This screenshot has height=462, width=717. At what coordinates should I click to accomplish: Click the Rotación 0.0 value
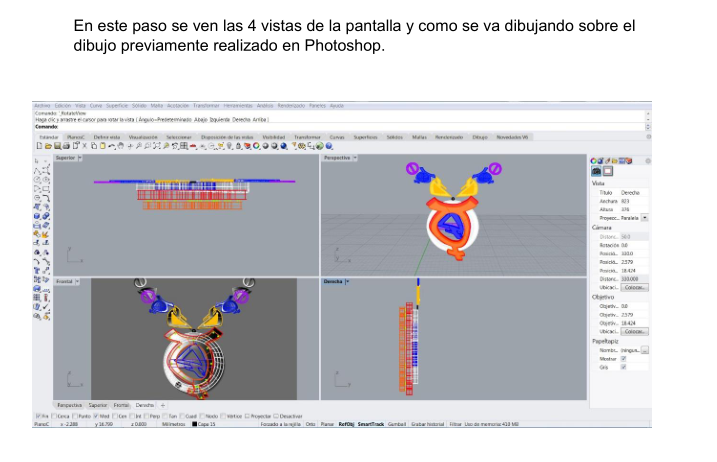click(633, 245)
